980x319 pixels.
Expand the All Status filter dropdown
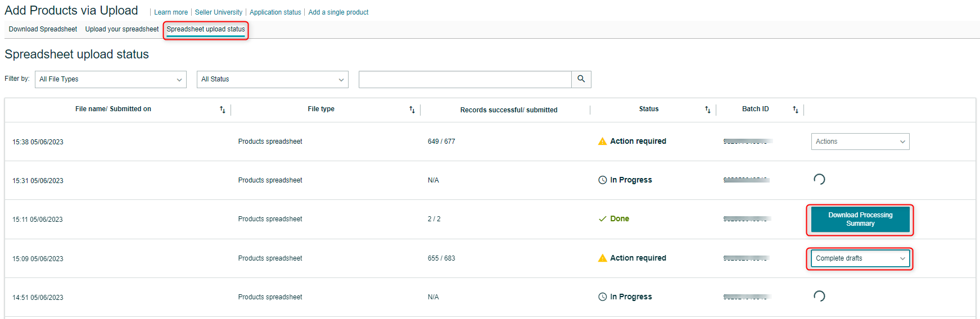[x=272, y=79]
